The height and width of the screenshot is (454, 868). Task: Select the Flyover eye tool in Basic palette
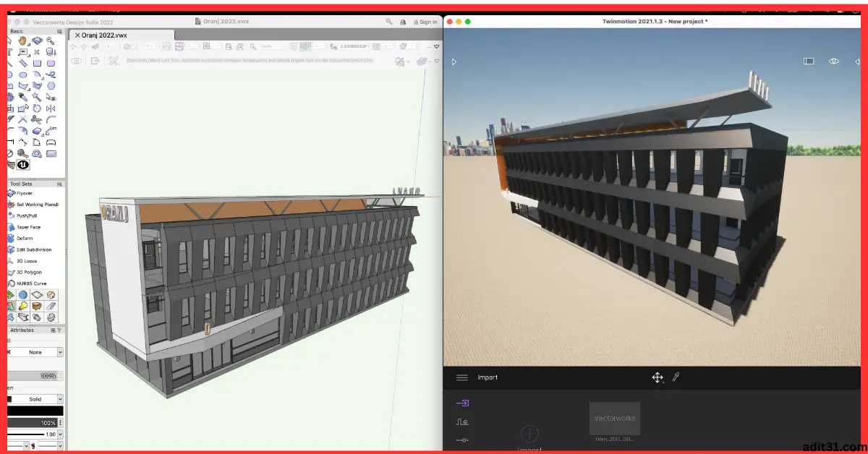click(x=37, y=40)
